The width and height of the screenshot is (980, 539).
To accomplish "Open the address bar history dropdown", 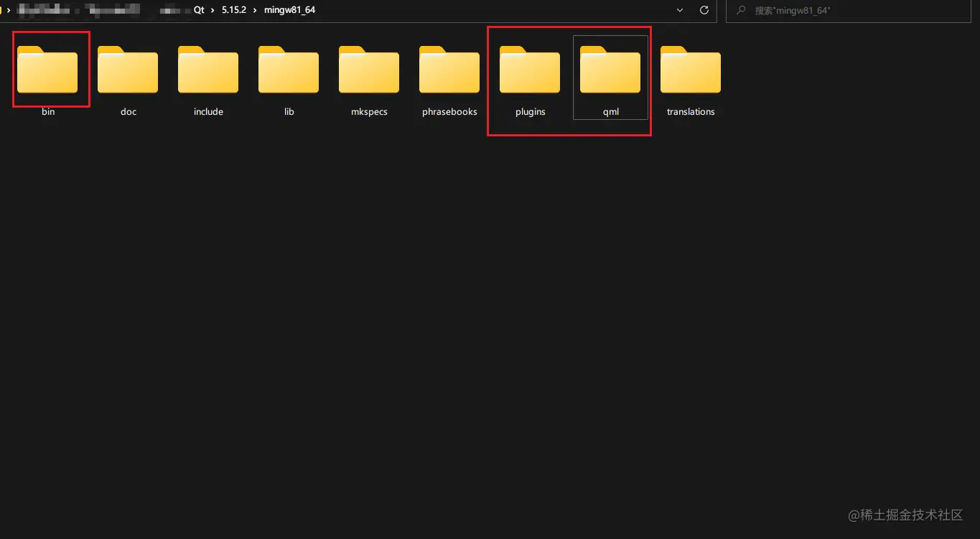I will coord(680,10).
